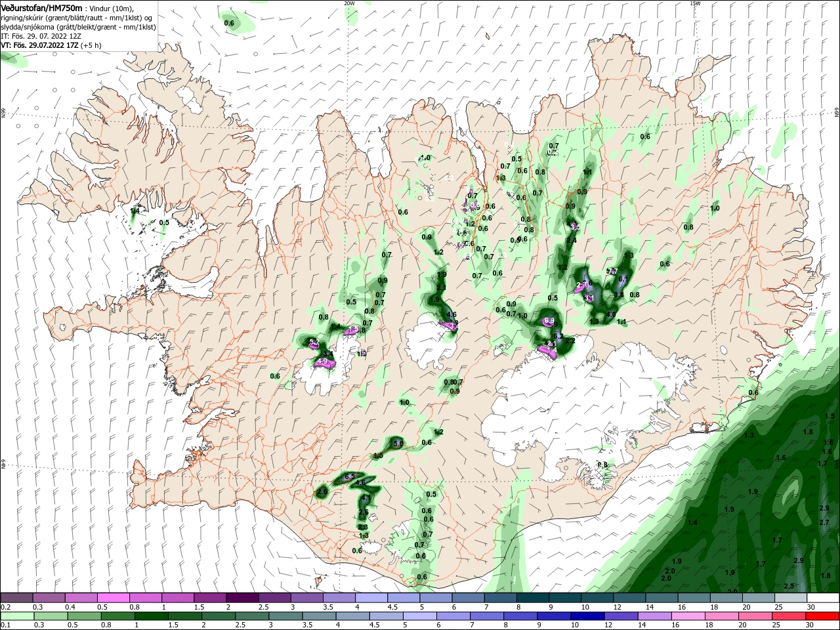840x630 pixels.
Task: Click the 'VT: Fös. 29.07.2022 17Z (+5 h)' line
Action: 51,45
